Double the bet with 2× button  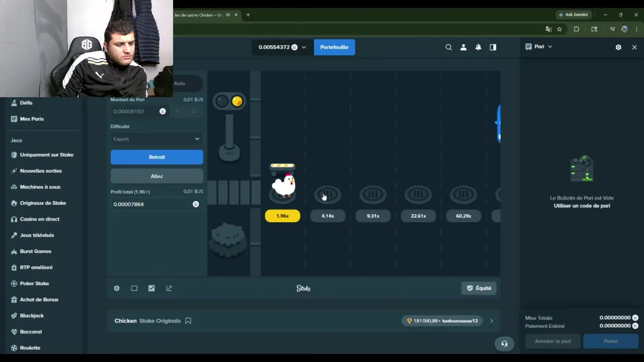[194, 111]
